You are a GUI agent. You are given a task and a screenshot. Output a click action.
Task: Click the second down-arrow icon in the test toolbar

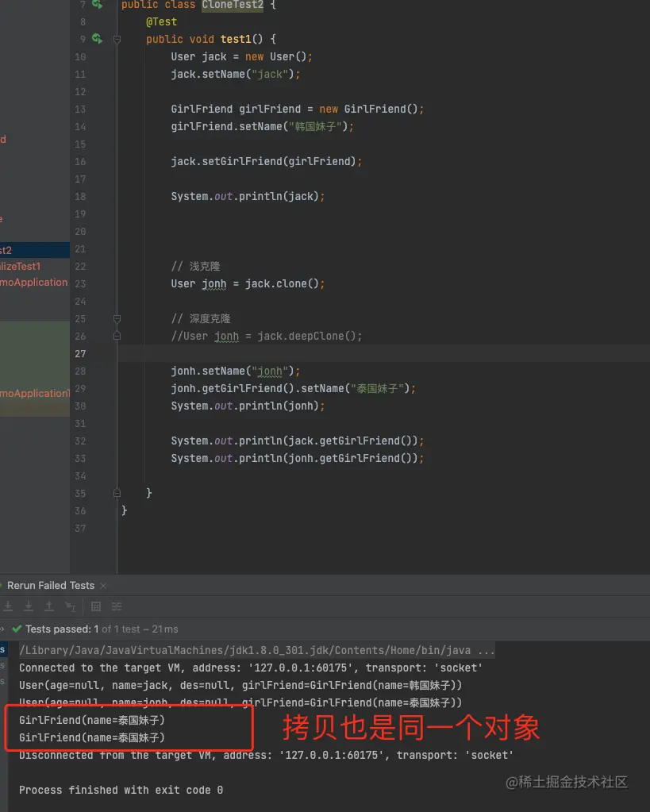pos(29,606)
